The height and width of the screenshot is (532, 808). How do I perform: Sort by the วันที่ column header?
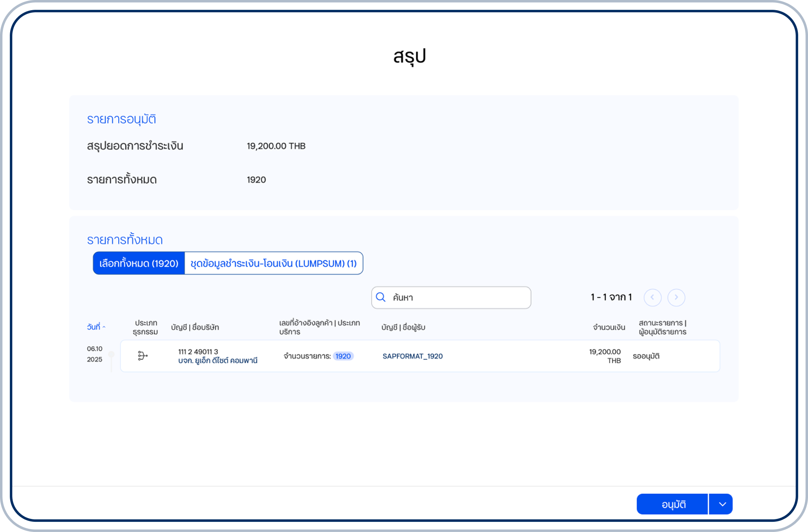coord(93,327)
